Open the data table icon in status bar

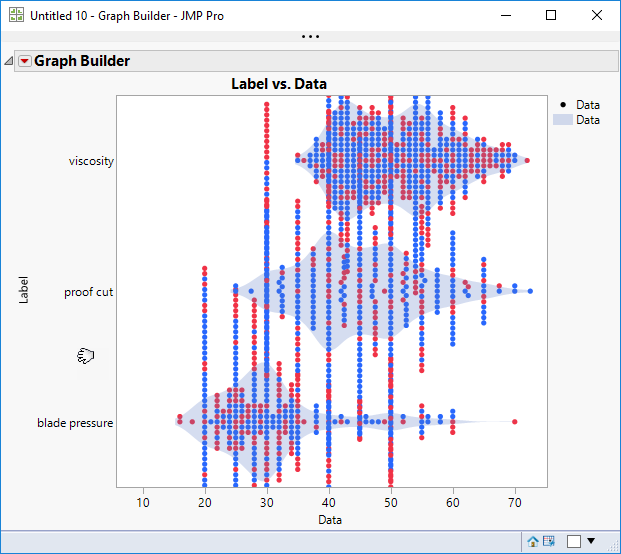tap(549, 541)
